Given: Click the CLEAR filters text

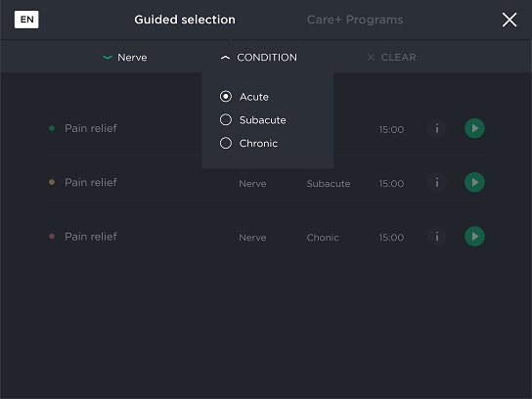Looking at the screenshot, I should pos(398,58).
